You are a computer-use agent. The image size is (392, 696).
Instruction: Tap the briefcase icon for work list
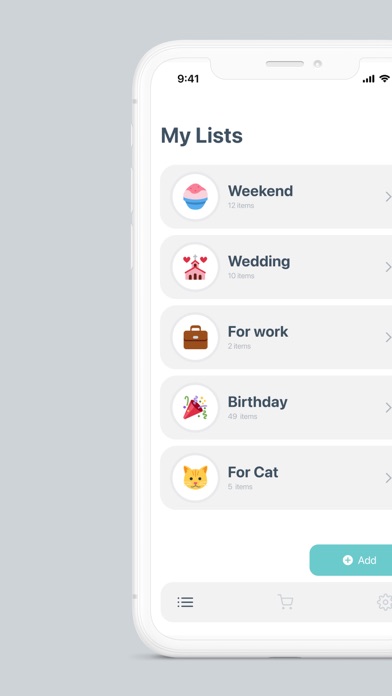point(195,337)
